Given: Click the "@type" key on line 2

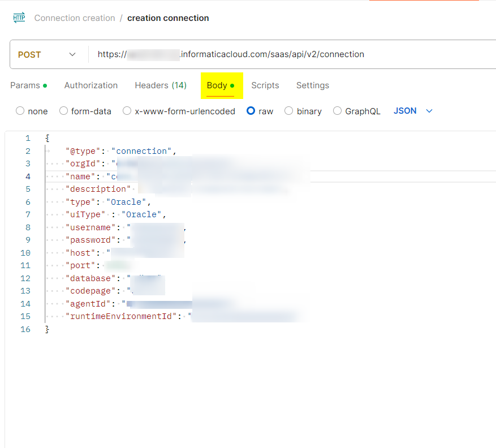Looking at the screenshot, I should (x=83, y=151).
